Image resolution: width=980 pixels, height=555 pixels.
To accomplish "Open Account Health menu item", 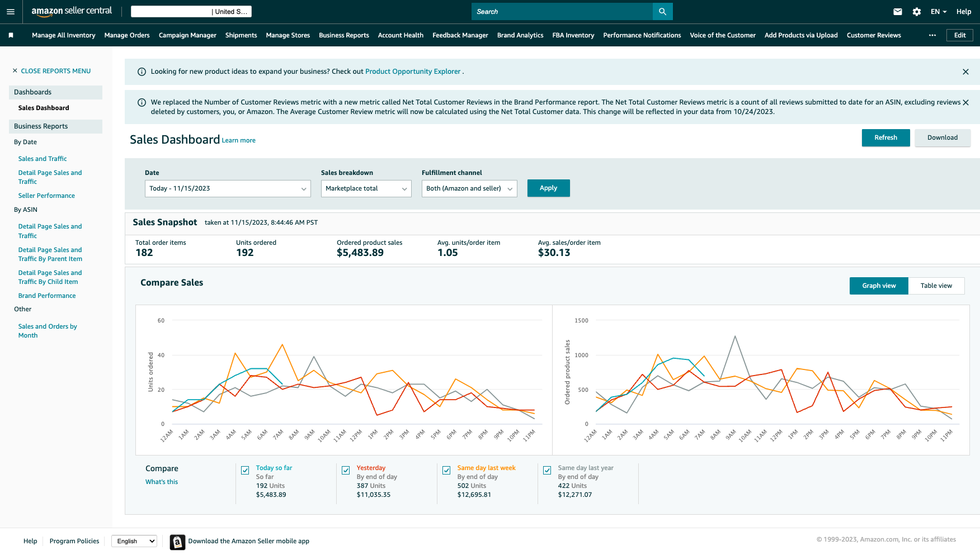I will coord(401,35).
